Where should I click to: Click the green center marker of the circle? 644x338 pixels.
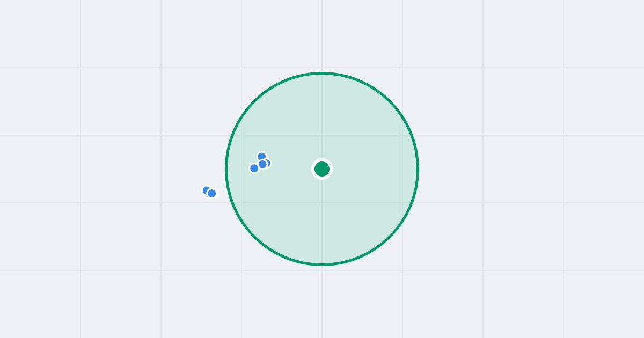[x=322, y=169]
